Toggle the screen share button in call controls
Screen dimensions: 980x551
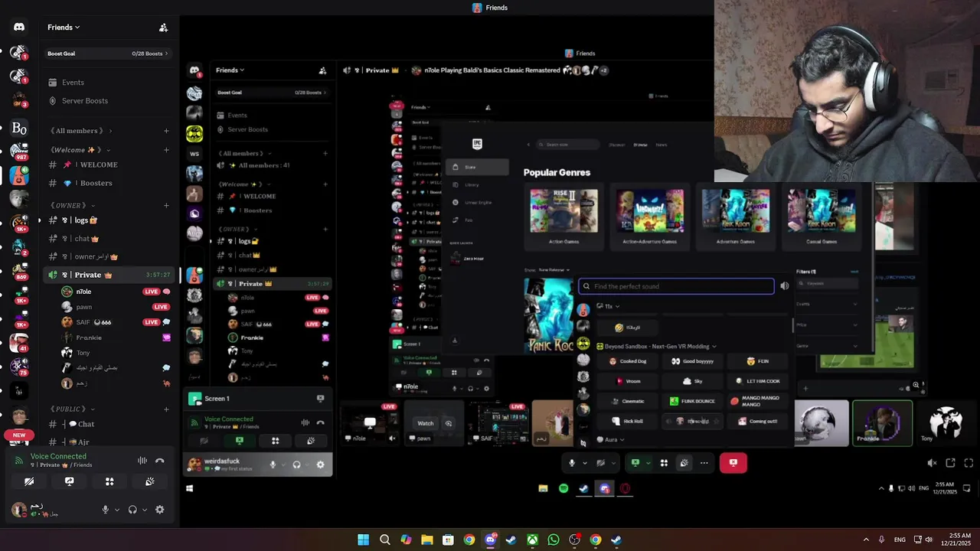coord(635,463)
